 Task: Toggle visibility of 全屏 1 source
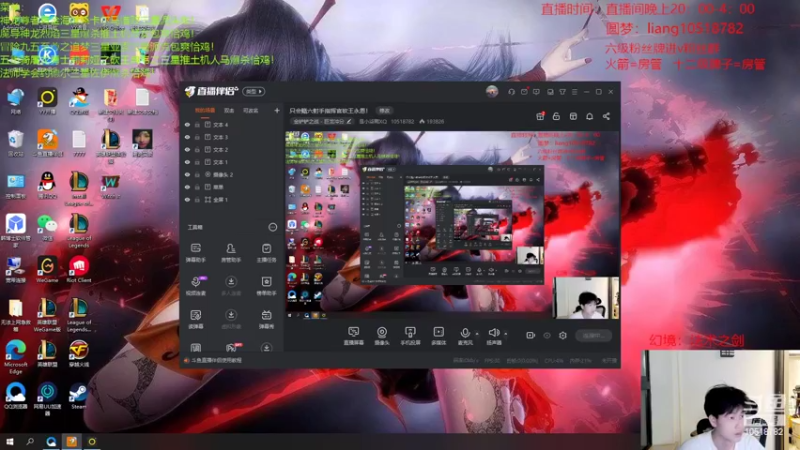(187, 199)
